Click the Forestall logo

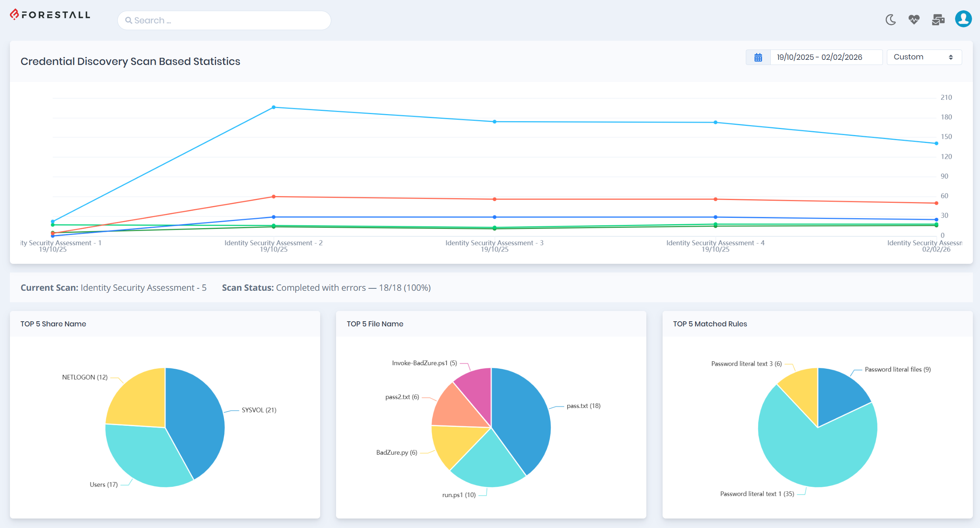(x=50, y=15)
